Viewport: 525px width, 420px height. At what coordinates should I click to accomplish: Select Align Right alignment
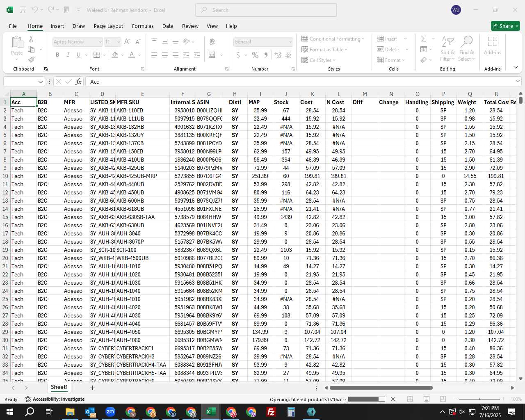176,55
